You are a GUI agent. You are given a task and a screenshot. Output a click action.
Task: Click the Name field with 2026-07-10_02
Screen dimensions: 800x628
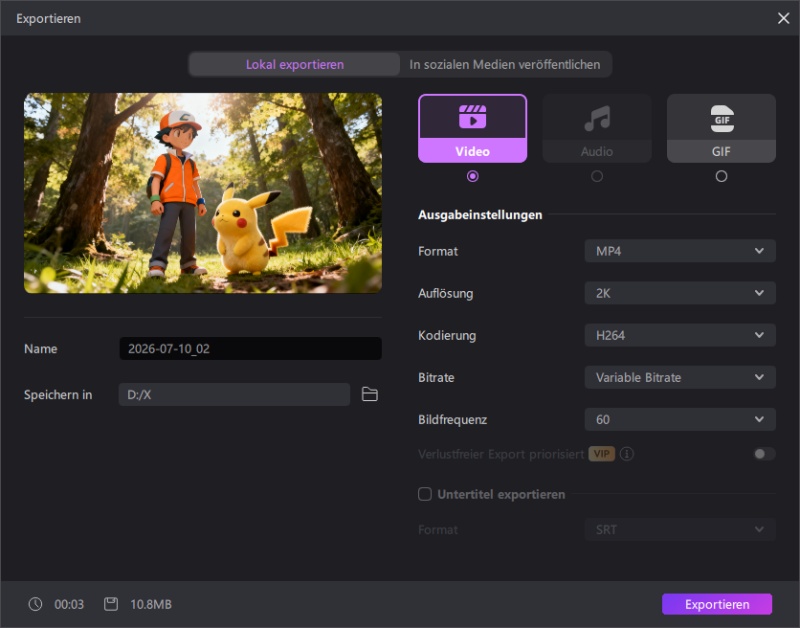[x=251, y=348]
